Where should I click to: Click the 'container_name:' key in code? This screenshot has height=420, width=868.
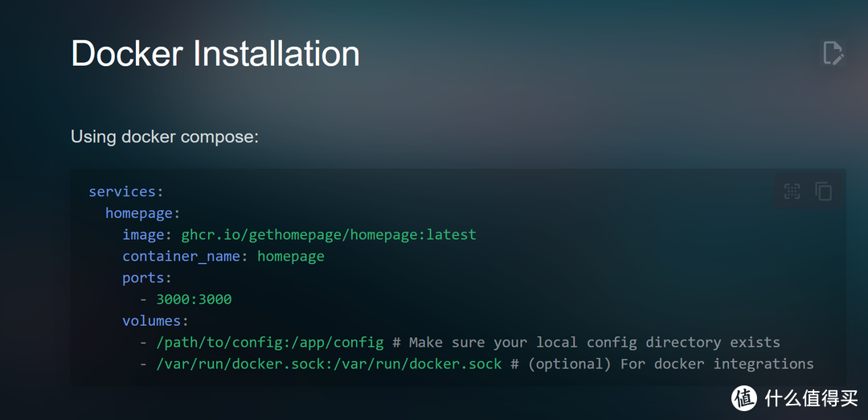tap(185, 257)
